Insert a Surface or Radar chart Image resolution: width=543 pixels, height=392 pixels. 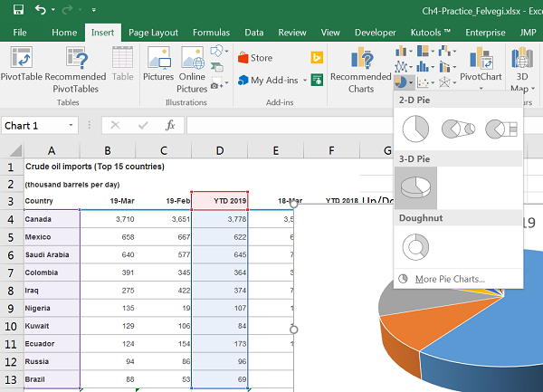(444, 82)
